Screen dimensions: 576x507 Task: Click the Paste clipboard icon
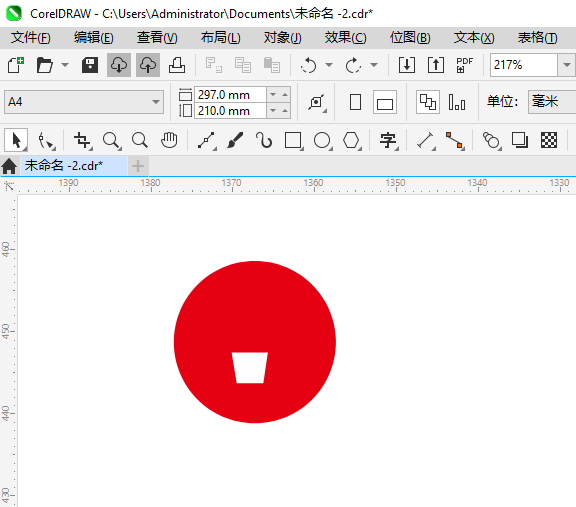click(x=272, y=65)
